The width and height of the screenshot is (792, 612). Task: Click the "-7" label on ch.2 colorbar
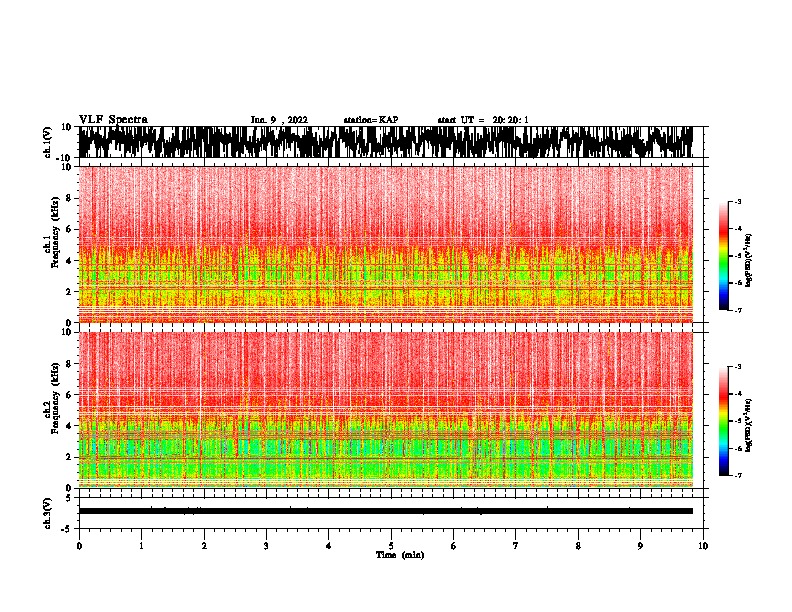coord(738,475)
